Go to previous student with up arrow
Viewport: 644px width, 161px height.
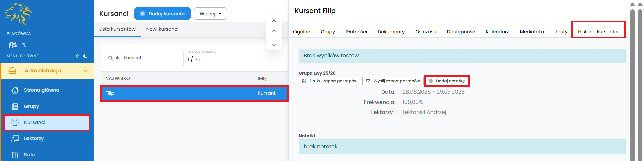point(274,32)
